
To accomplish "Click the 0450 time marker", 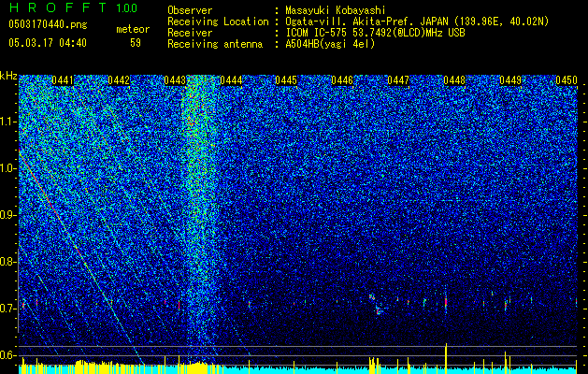I will click(x=566, y=80).
